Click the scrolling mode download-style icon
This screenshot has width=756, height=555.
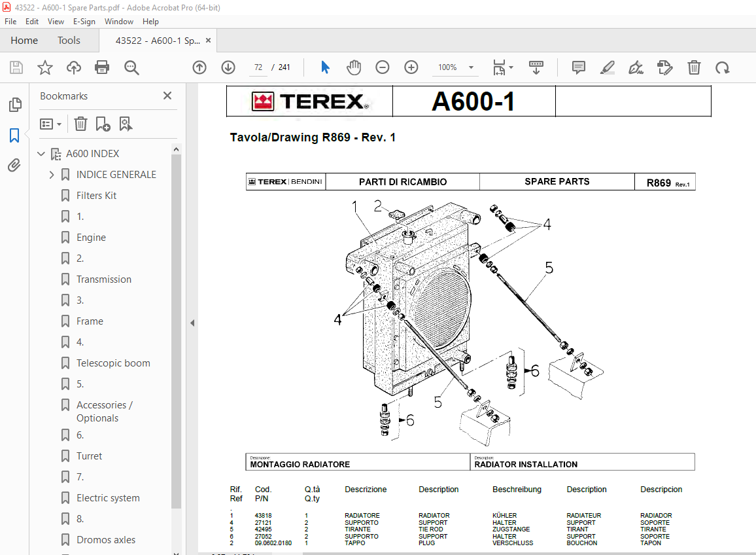pyautogui.click(x=536, y=67)
